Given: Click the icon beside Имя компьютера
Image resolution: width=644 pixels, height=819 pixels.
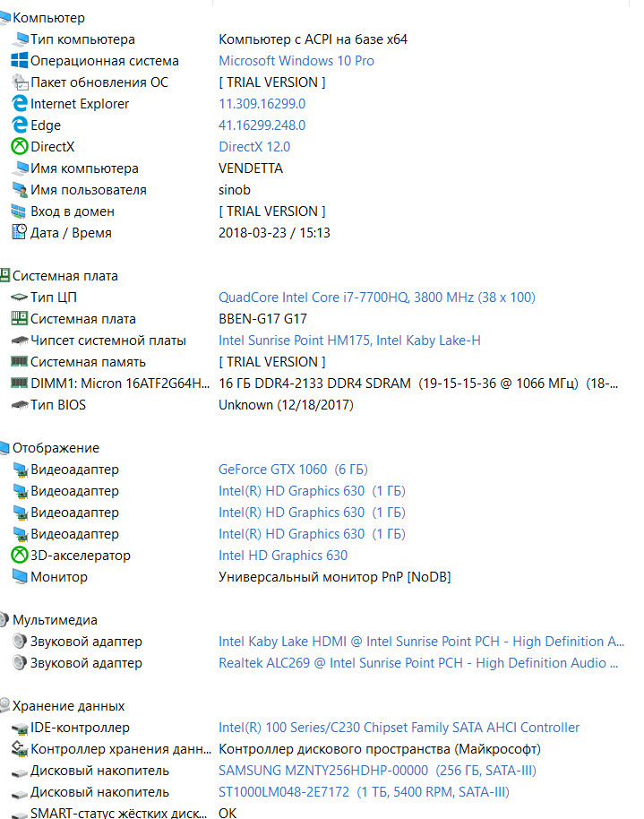Looking at the screenshot, I should [21, 168].
